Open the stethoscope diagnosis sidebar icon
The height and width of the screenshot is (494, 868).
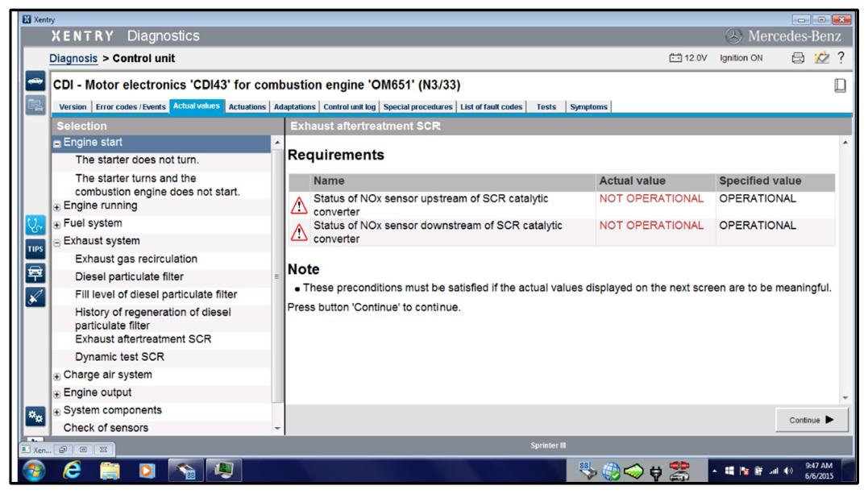35,225
